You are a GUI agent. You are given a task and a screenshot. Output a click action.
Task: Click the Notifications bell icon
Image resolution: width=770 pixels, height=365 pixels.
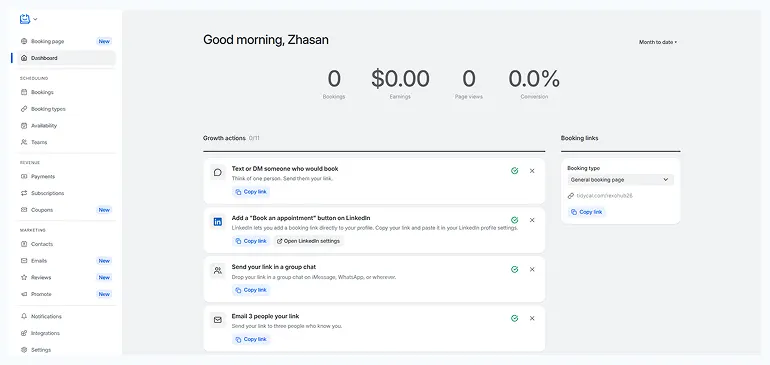pyautogui.click(x=24, y=316)
